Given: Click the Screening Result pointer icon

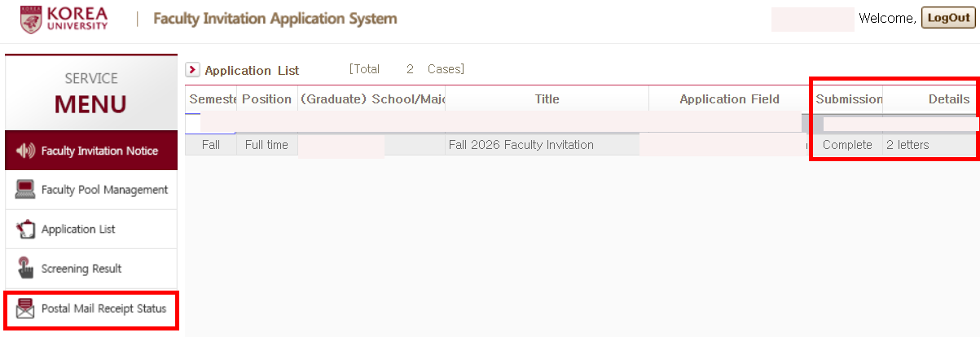Looking at the screenshot, I should tap(26, 269).
